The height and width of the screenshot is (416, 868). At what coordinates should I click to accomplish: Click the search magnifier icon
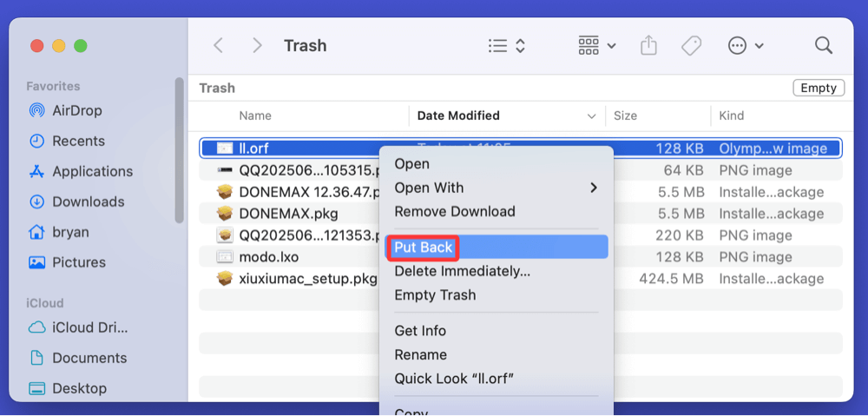click(824, 45)
